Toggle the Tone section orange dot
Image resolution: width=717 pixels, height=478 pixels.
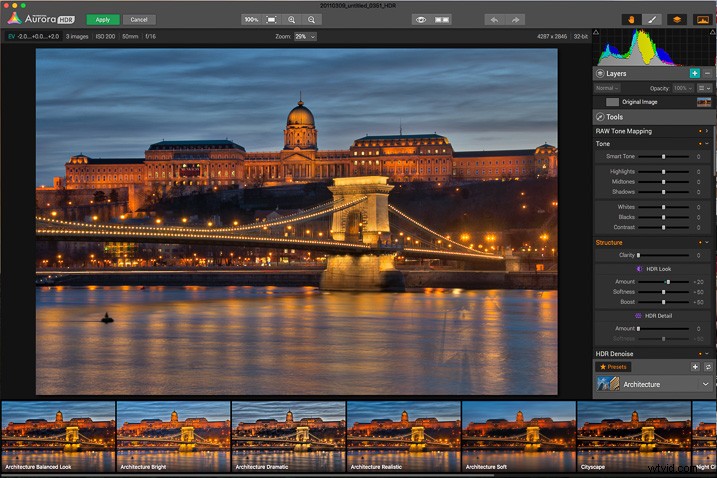click(x=700, y=144)
